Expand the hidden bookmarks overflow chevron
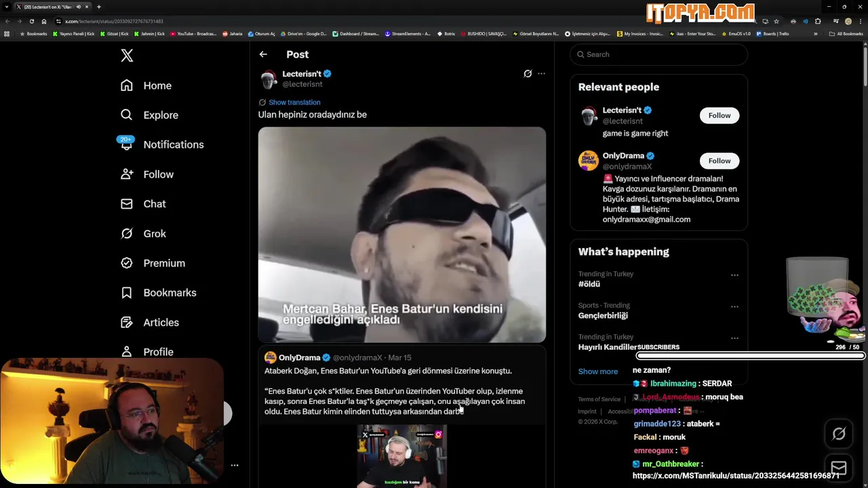Image resolution: width=868 pixels, height=488 pixels. coord(816,33)
